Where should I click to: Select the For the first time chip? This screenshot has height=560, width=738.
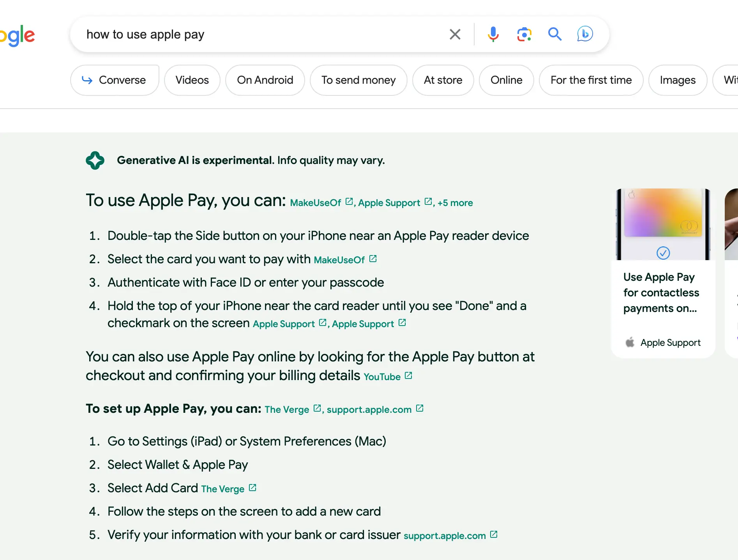click(x=591, y=80)
